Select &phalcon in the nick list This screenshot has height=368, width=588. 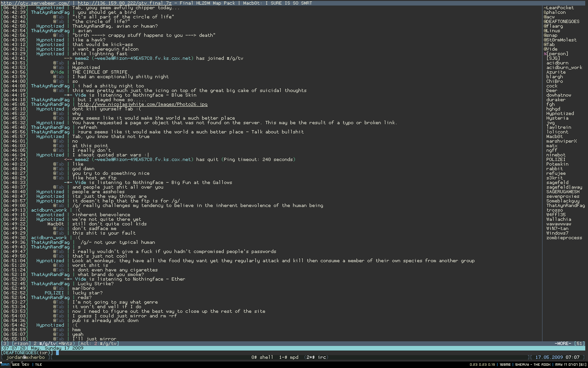point(554,12)
